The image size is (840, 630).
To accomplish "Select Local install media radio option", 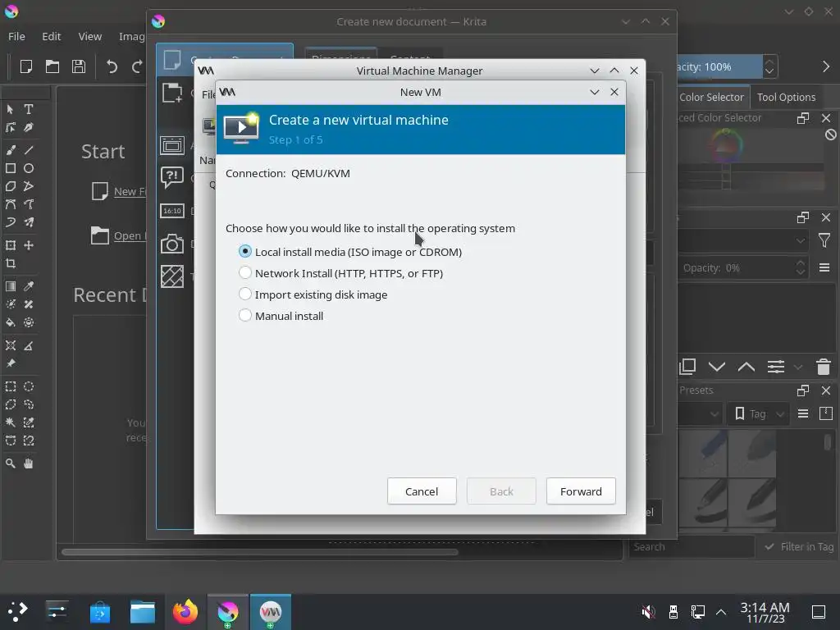I will (x=244, y=251).
